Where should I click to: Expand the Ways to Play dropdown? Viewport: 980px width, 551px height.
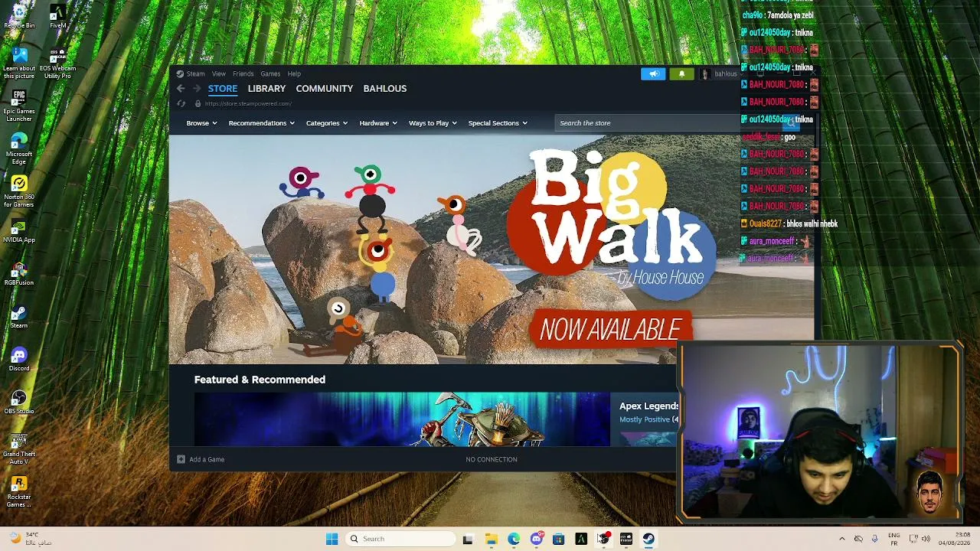tap(433, 123)
